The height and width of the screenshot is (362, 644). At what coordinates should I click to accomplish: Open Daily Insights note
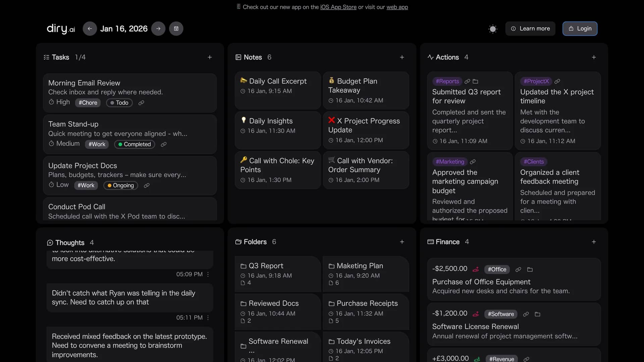[278, 130]
